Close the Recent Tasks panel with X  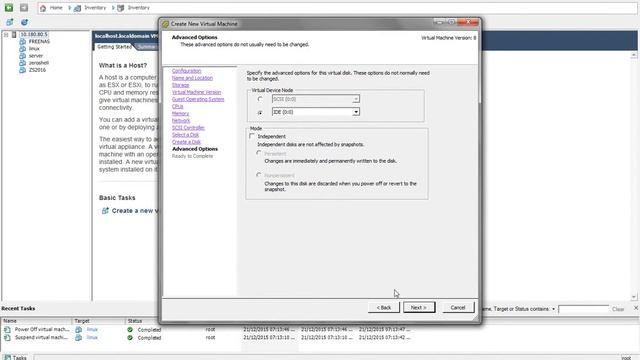point(636,308)
